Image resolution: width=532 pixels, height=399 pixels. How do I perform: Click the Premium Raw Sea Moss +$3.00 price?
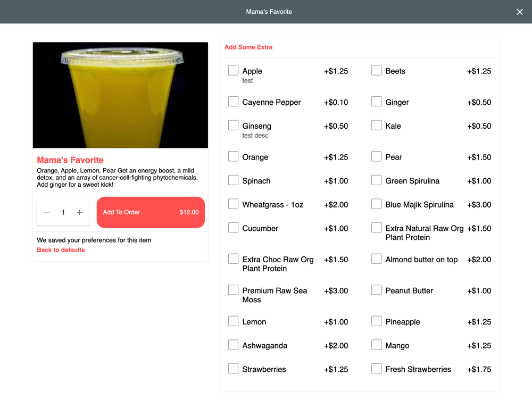point(336,291)
